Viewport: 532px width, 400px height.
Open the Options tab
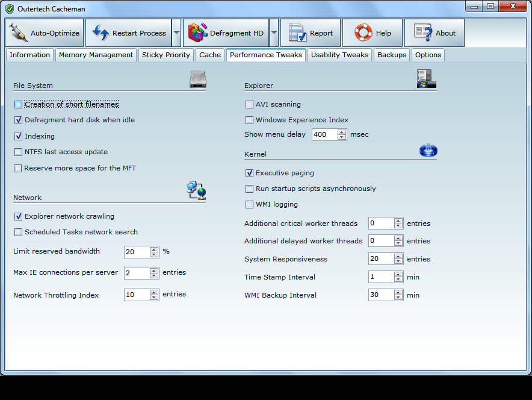click(x=428, y=55)
